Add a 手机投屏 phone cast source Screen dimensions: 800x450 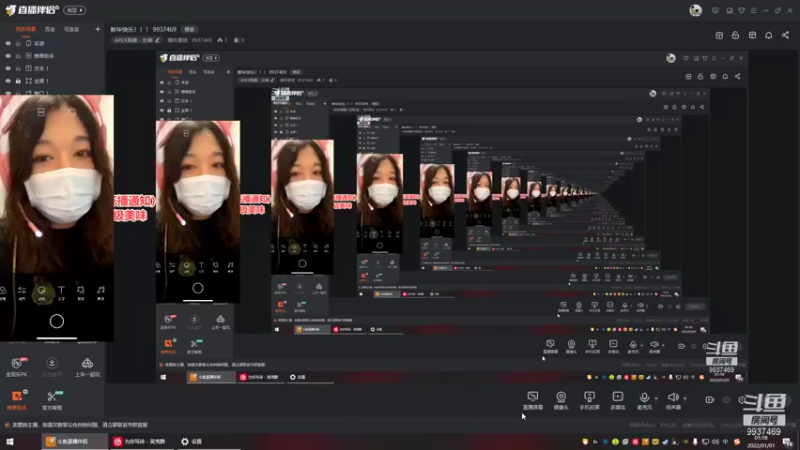589,401
